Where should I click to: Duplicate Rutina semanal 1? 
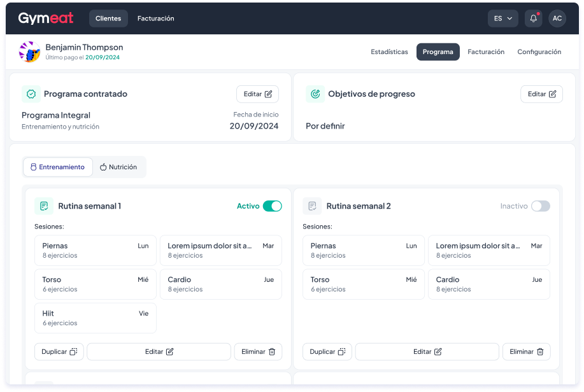coord(59,352)
